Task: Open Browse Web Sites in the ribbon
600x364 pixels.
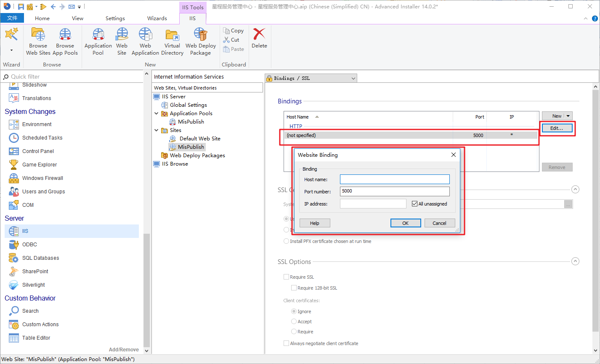Action: click(38, 42)
